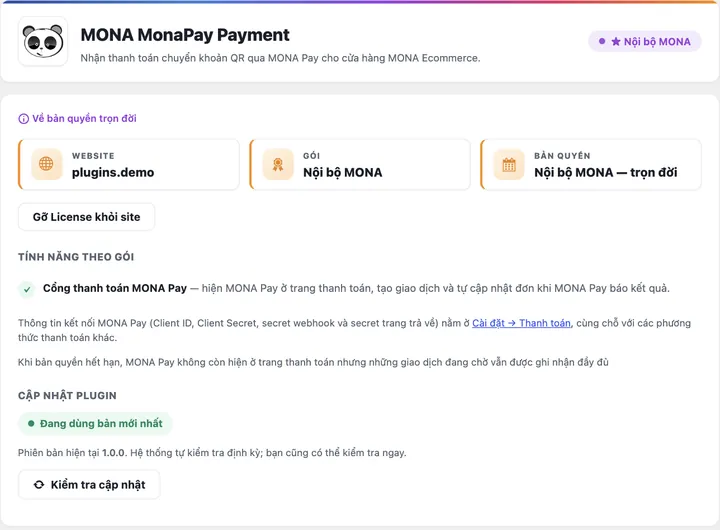Click the calendar icon in Bản quyền card
The height and width of the screenshot is (530, 720).
click(509, 164)
